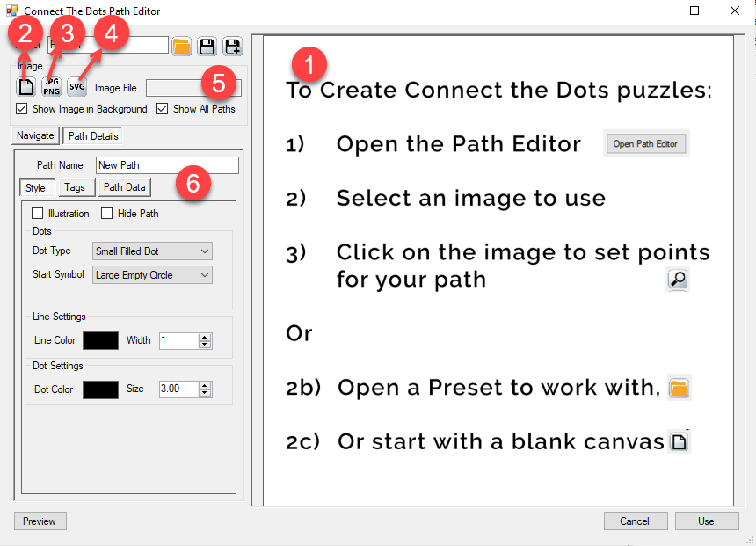Uncheck Show All Paths
This screenshot has height=546, width=756.
coord(164,109)
